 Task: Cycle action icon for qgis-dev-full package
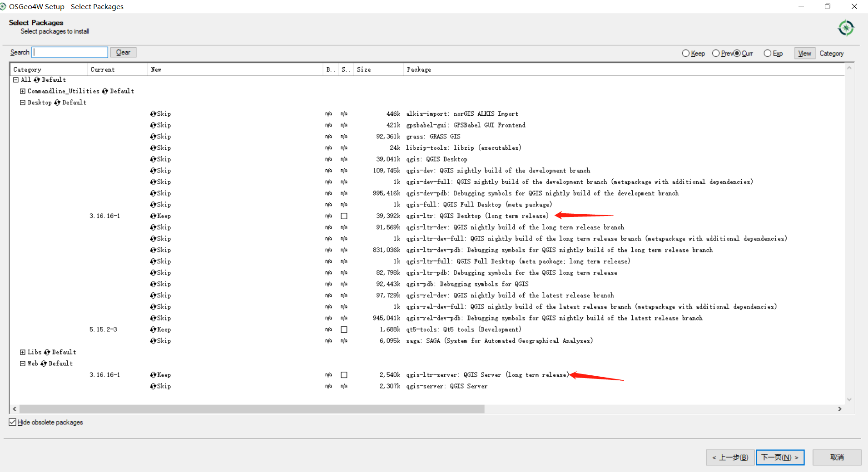(x=153, y=182)
